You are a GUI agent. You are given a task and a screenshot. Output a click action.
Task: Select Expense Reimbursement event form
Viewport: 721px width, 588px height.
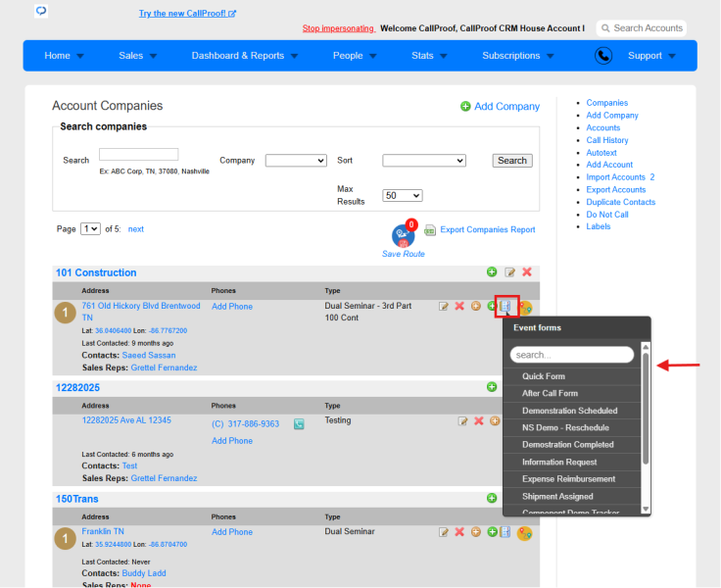coord(572,479)
